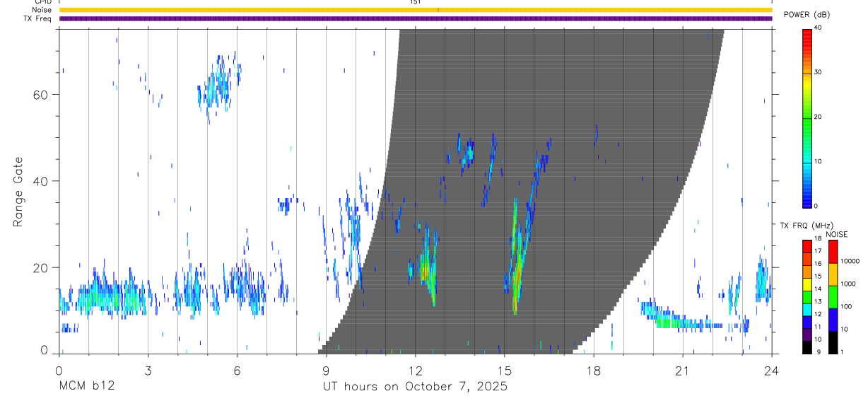868x401 pixels.
Task: Click y-axis tick label 20
Action: point(40,267)
